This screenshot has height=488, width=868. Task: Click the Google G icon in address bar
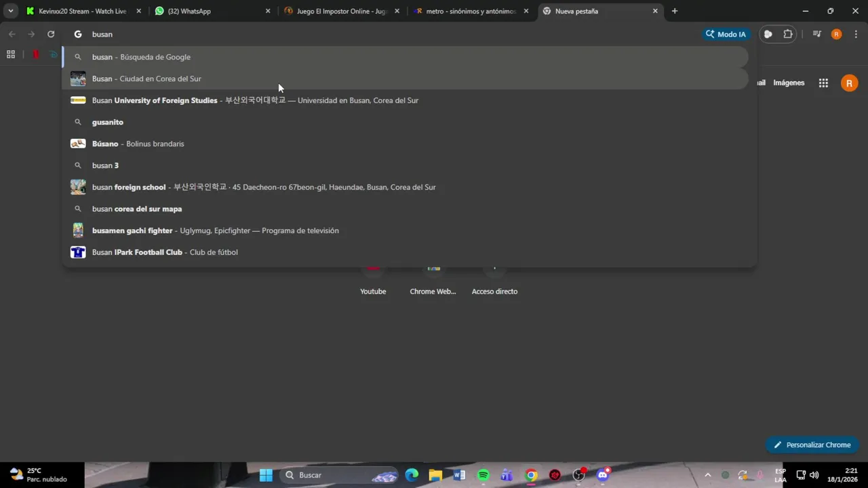(78, 34)
